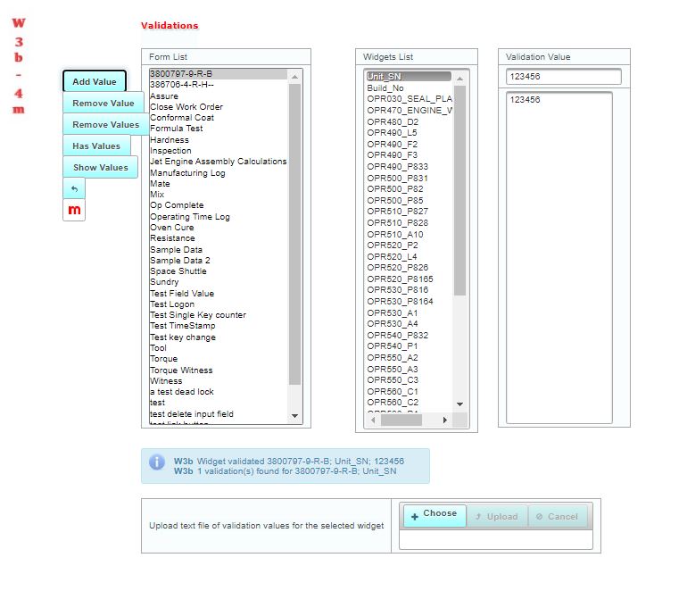Screen dimensions: 687x616
Task: Click the Show Values button
Action: pyautogui.click(x=101, y=168)
